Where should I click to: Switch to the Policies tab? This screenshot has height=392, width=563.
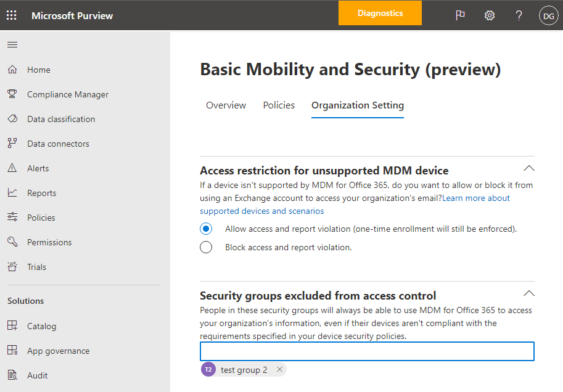279,105
